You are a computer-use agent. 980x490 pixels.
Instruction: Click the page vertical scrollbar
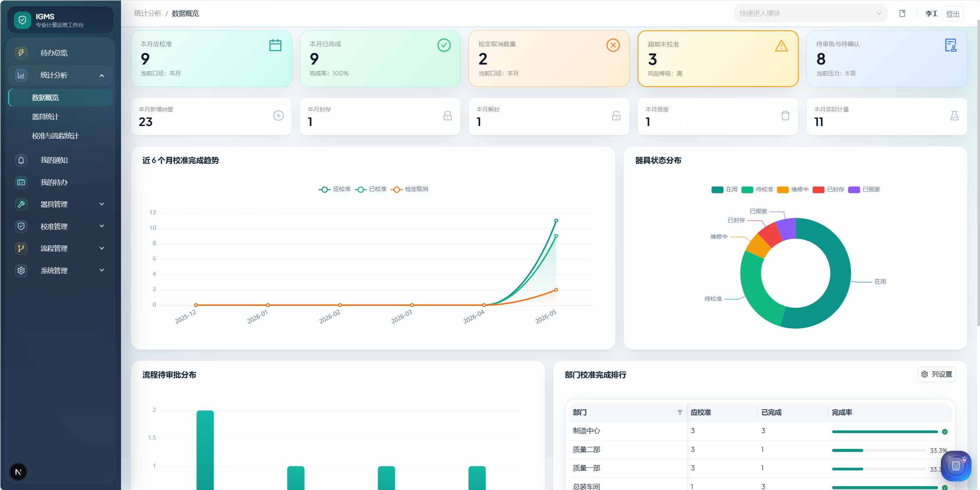(x=978, y=173)
